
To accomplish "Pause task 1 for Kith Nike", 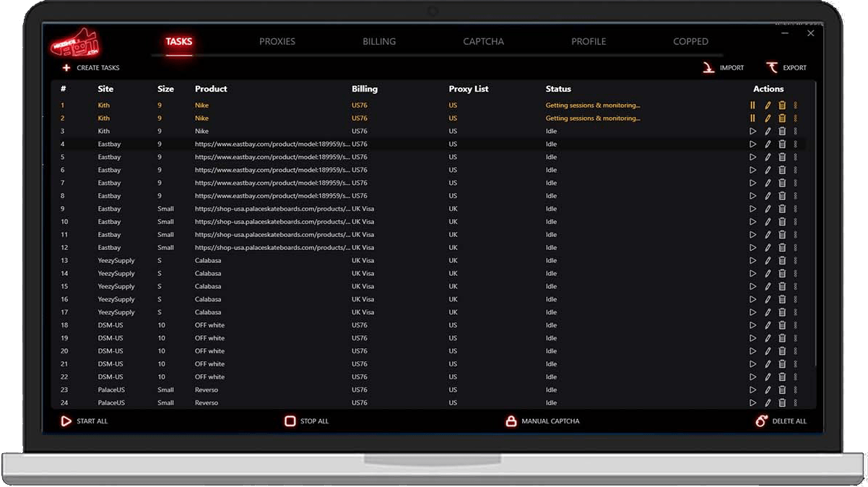I will tap(752, 105).
